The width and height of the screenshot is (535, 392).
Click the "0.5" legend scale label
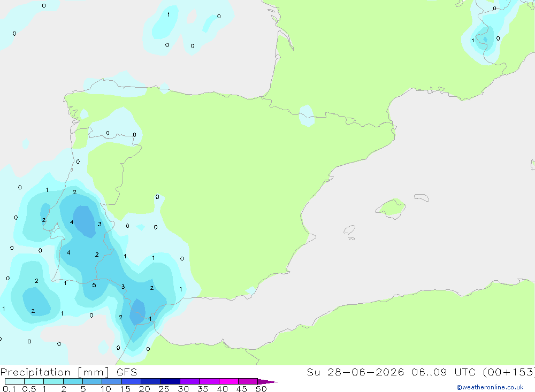(x=29, y=389)
